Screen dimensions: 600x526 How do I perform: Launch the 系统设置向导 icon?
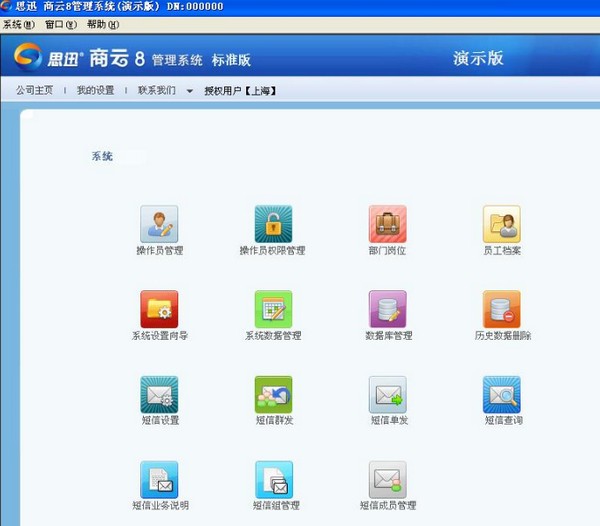[x=159, y=309]
